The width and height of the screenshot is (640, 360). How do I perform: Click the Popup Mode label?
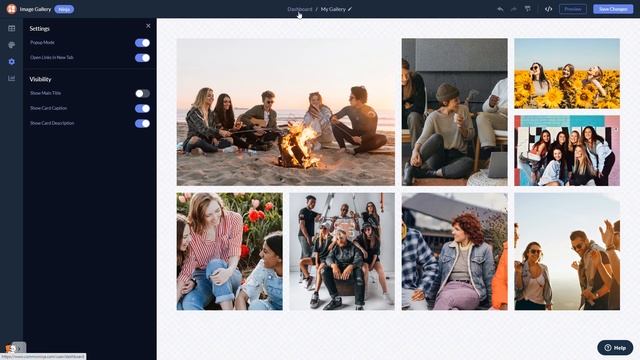coord(42,42)
